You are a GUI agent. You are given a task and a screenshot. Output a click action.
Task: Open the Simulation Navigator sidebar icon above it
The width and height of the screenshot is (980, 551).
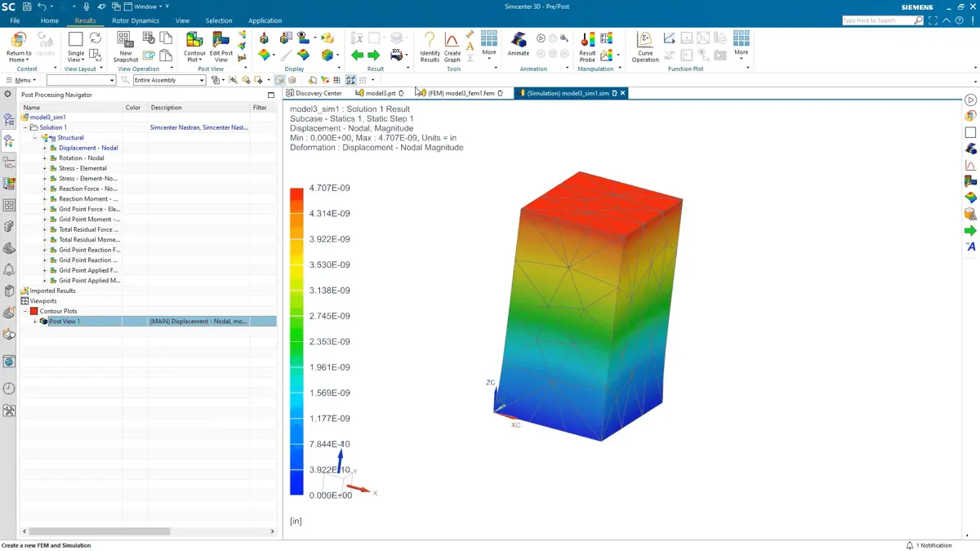9,120
